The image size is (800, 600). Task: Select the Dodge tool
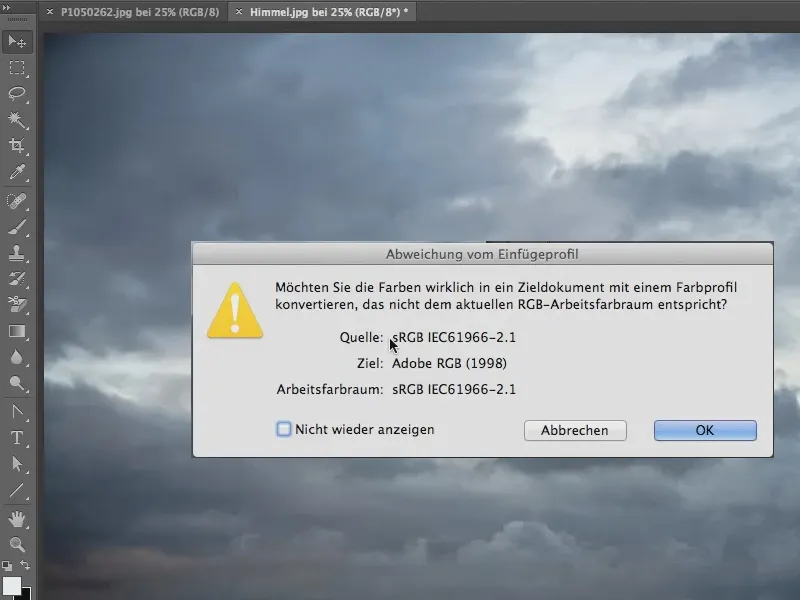point(17,383)
